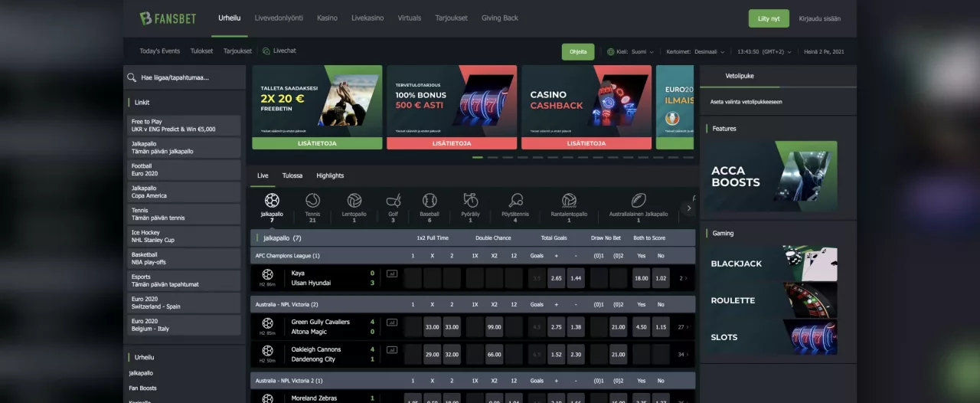Open the Roulette gaming thumbnail
This screenshot has height=403, width=980.
pos(771,300)
